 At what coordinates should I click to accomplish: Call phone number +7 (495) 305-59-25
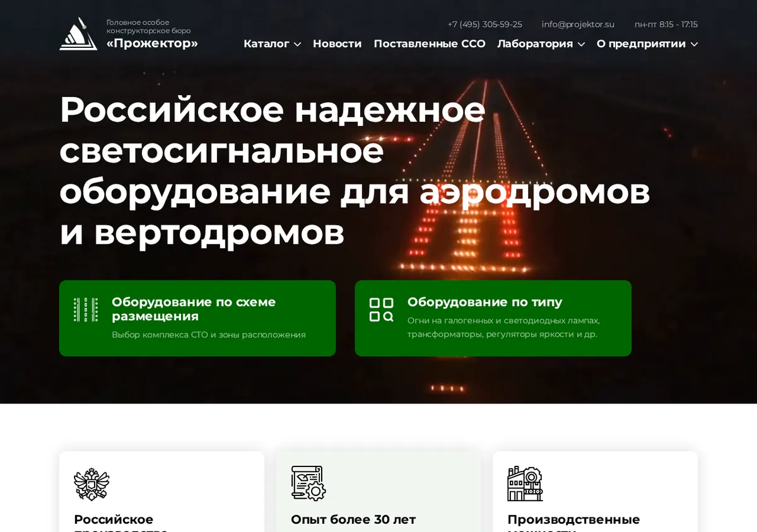[x=485, y=25]
